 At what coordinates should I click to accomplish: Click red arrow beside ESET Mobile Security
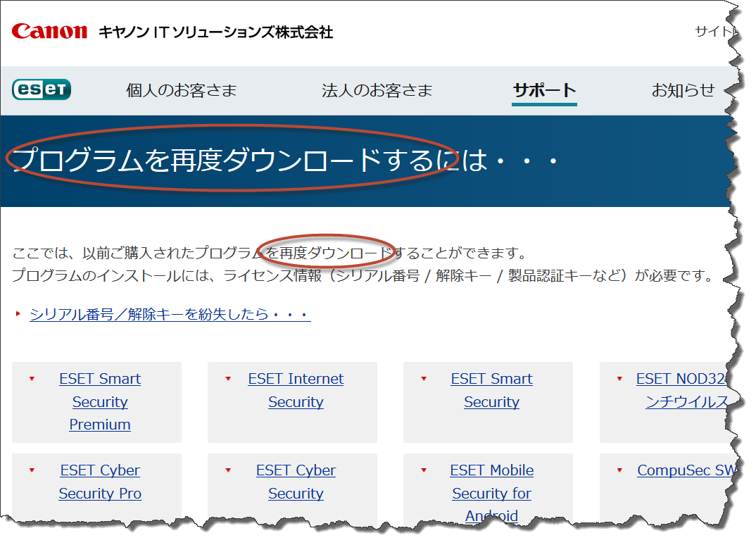pos(424,470)
